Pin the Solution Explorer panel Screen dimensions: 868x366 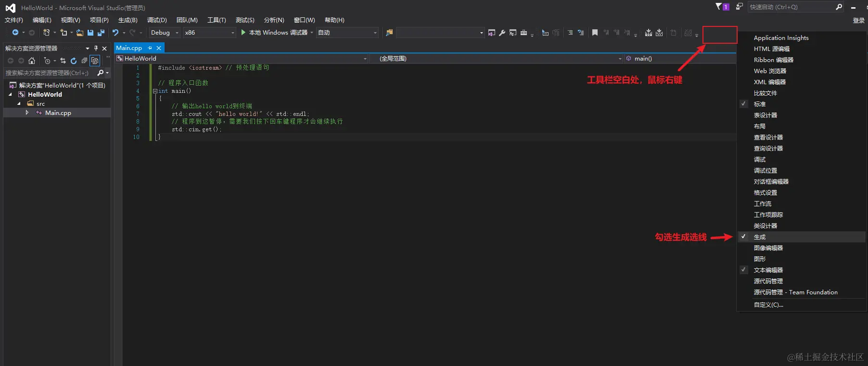pos(96,48)
